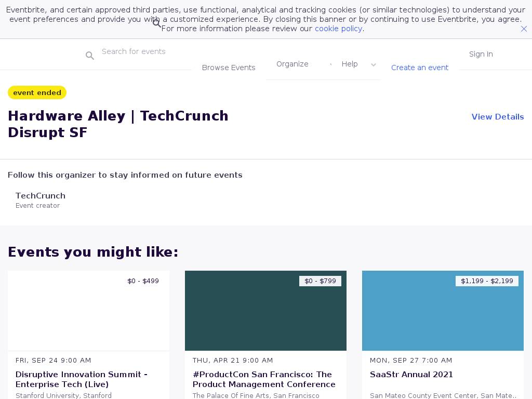Click the $1,199 - $2,199 price tag
The image size is (532, 399).
point(487,281)
